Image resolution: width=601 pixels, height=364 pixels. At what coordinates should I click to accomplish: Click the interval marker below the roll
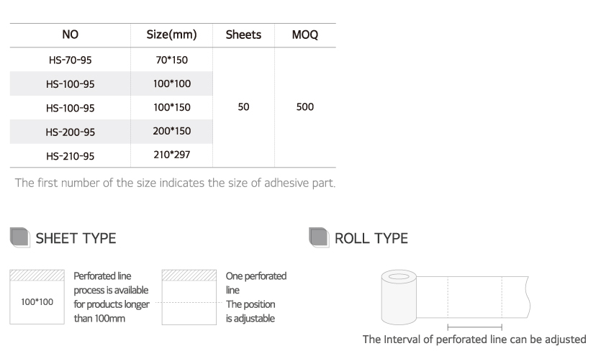474,327
